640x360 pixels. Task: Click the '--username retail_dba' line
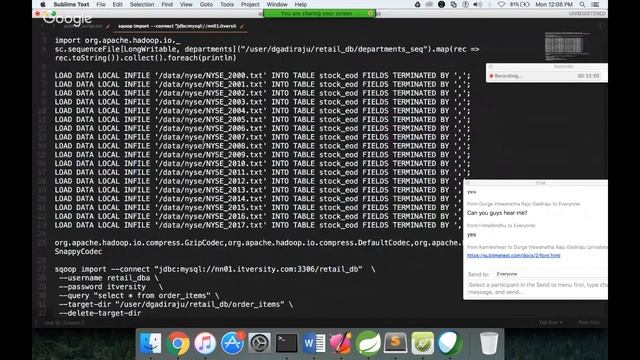click(x=109, y=278)
